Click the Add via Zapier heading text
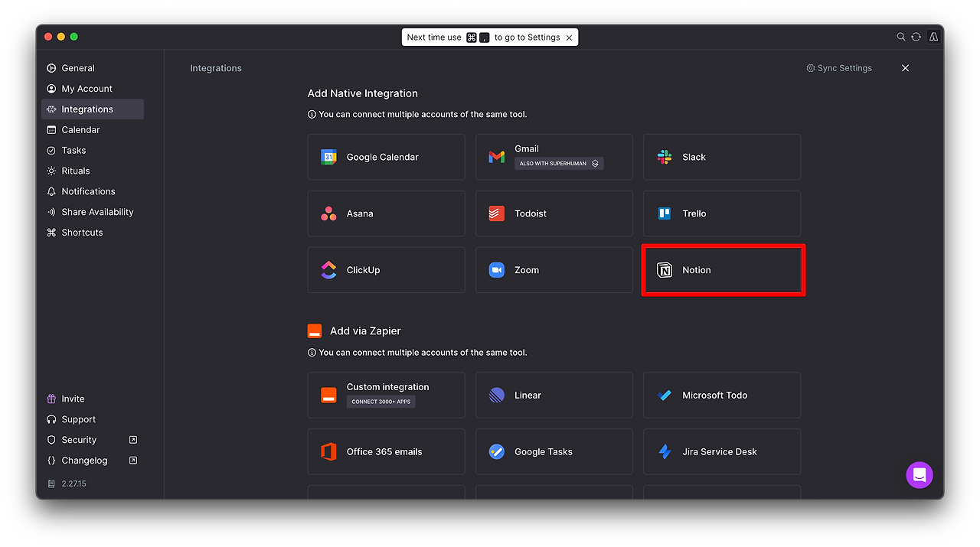This screenshot has width=980, height=547. point(365,331)
